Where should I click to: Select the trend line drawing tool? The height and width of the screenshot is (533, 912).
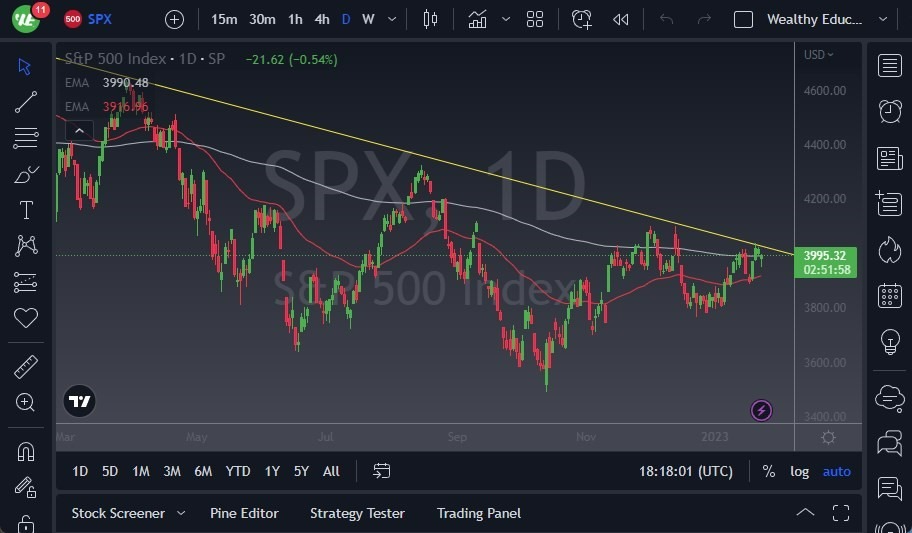26,101
